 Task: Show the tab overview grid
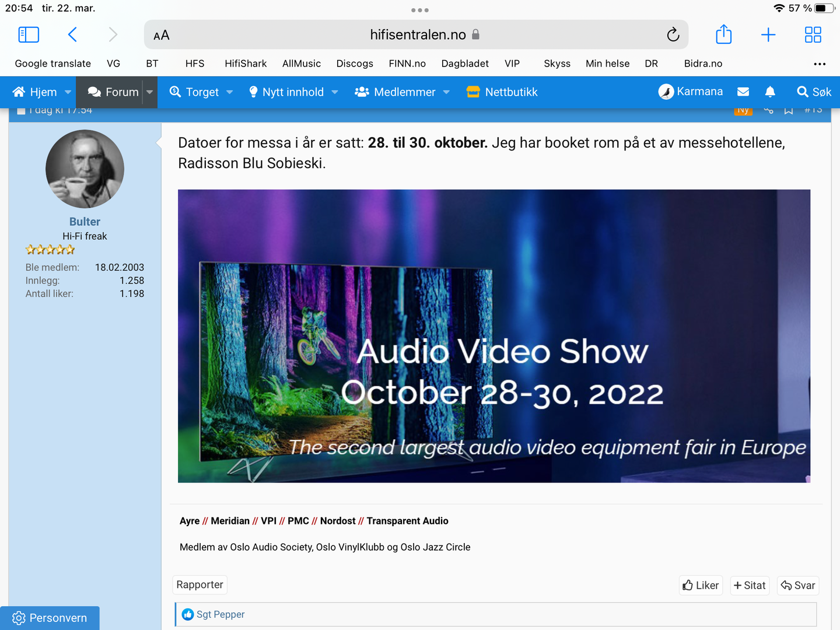click(x=813, y=35)
